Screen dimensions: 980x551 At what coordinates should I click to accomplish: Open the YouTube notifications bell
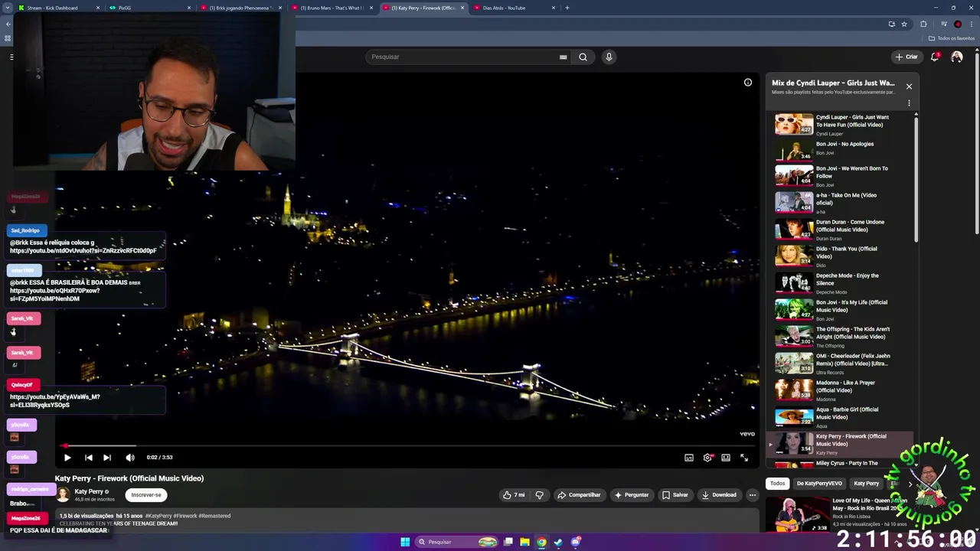(935, 57)
